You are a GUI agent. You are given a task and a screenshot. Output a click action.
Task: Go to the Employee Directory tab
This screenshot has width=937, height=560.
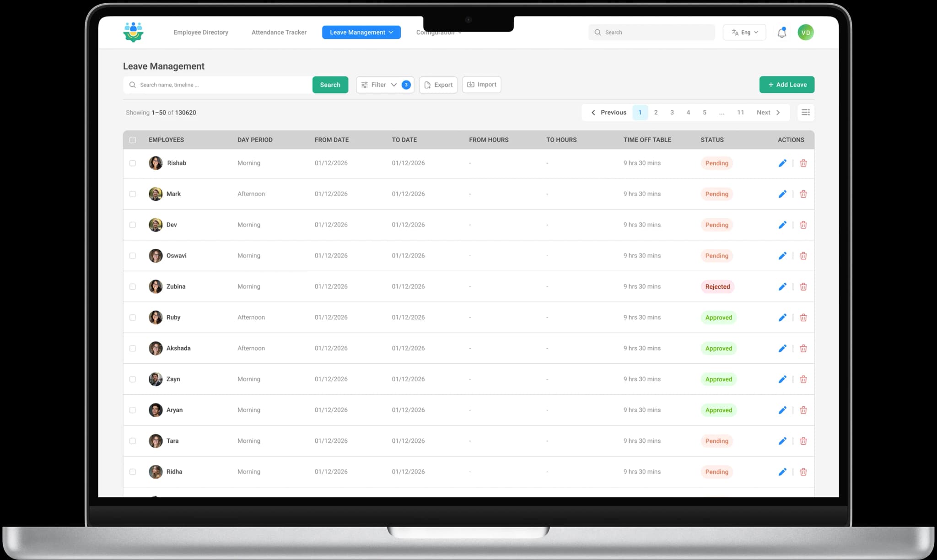pyautogui.click(x=200, y=32)
